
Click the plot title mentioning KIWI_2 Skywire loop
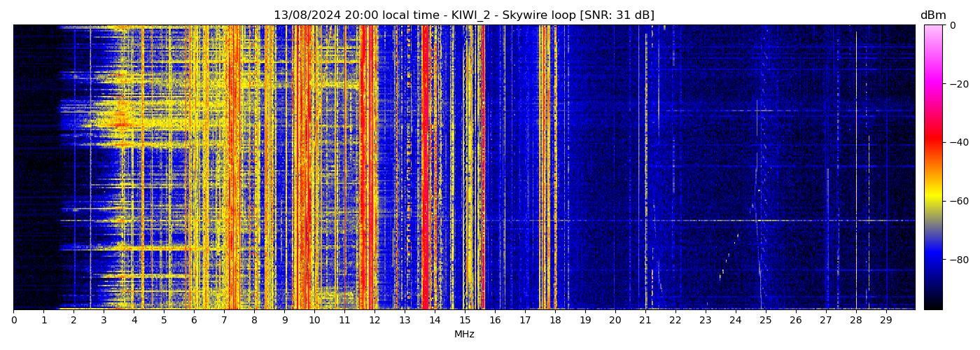[463, 15]
